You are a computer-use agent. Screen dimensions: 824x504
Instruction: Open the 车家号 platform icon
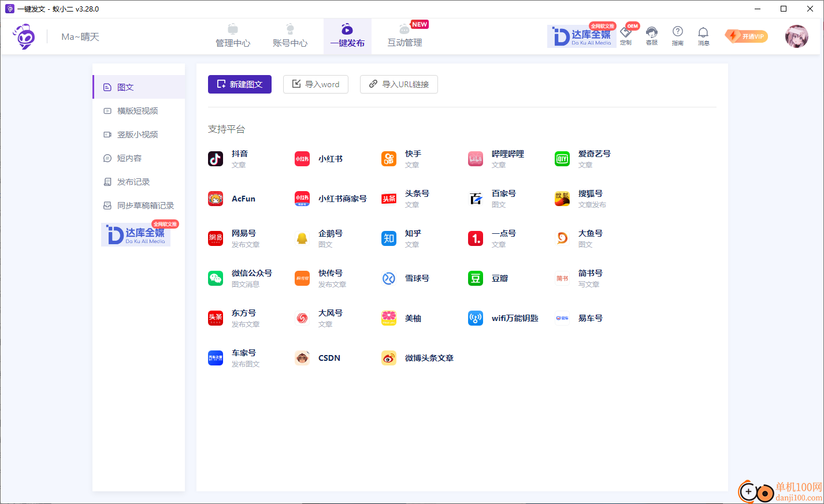coord(216,358)
